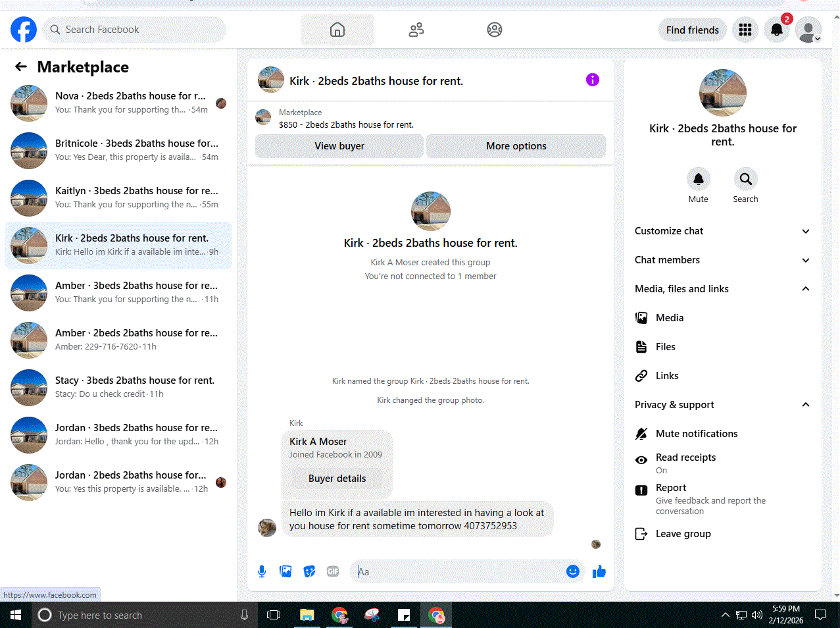Report the conversation
Screen dimensions: 840x628
click(x=722, y=498)
